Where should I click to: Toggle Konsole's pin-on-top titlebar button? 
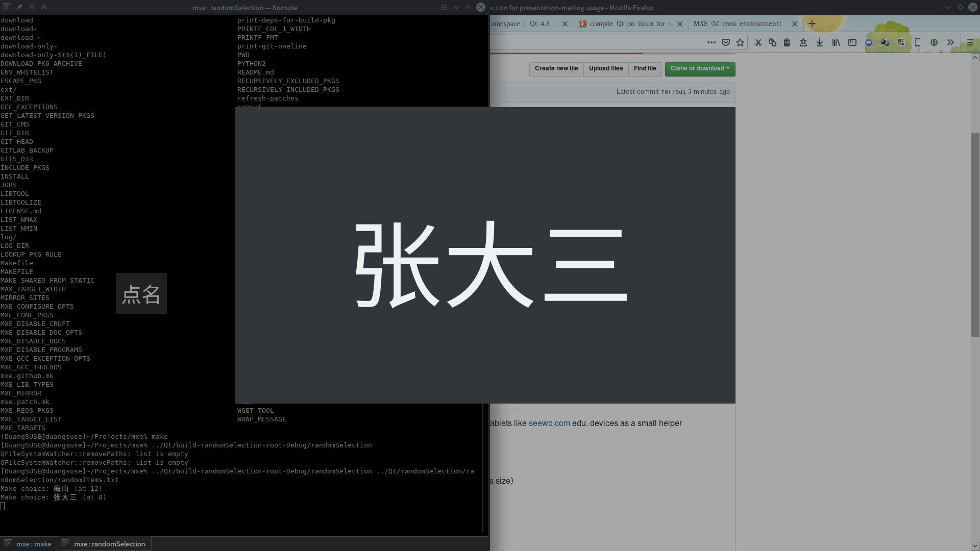19,7
